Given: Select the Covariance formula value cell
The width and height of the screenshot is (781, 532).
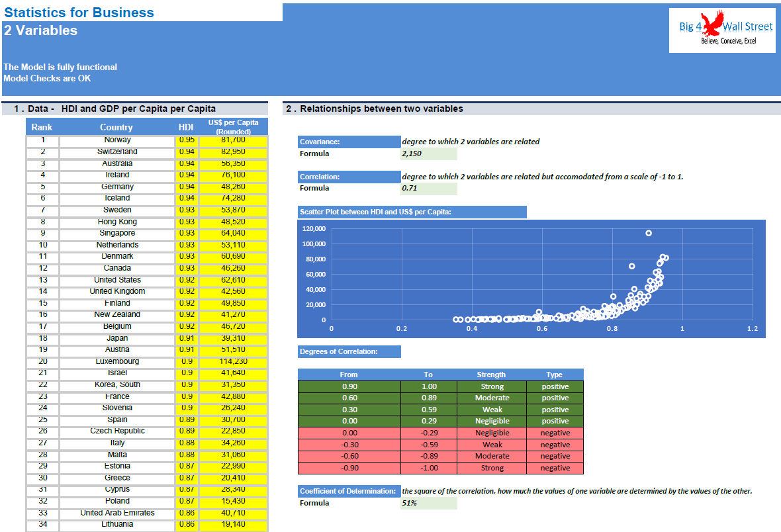Looking at the screenshot, I should pyautogui.click(x=429, y=154).
